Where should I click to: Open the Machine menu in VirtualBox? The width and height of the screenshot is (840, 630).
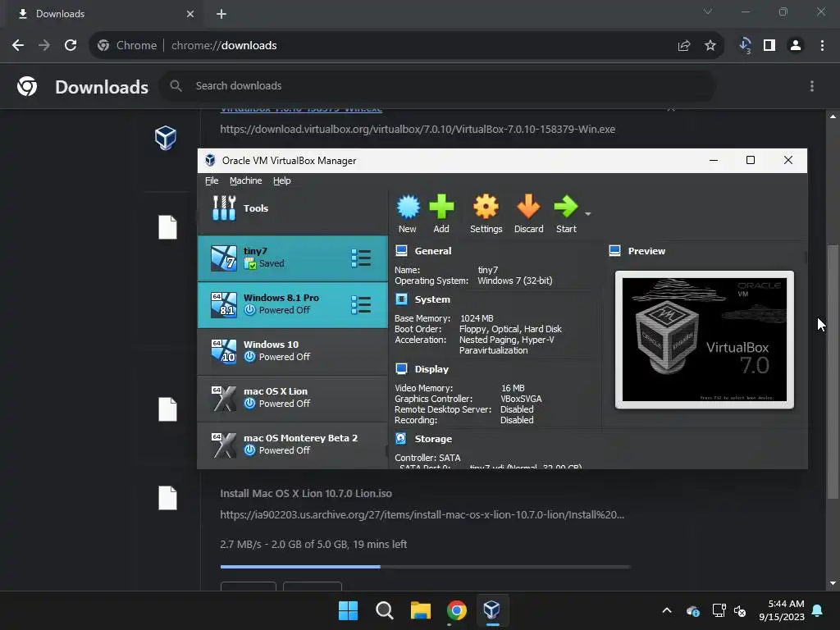pos(246,180)
